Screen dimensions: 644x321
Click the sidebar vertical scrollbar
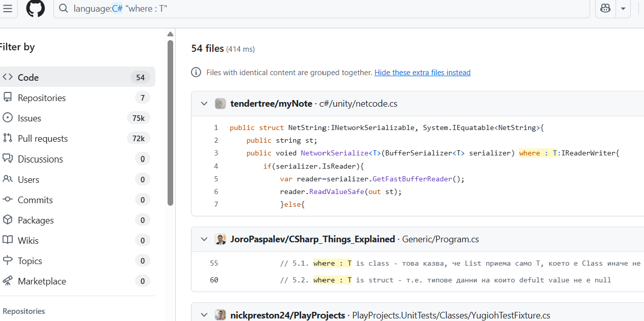coord(171,122)
